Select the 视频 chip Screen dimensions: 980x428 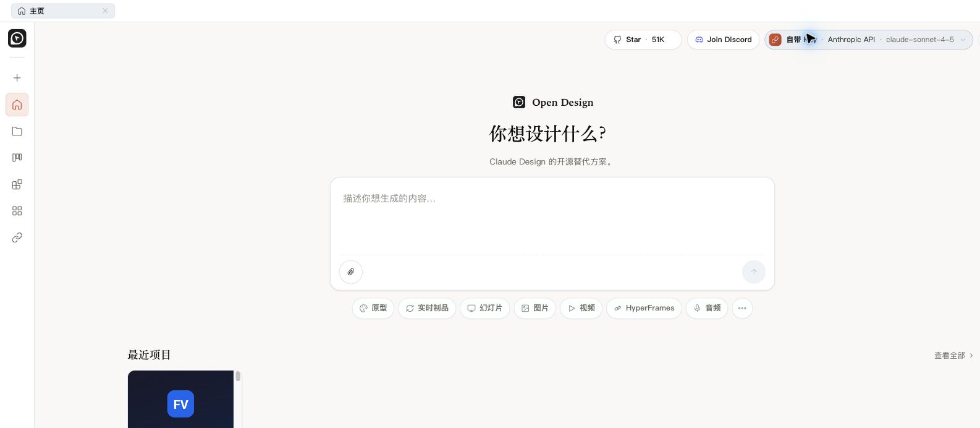[581, 308]
